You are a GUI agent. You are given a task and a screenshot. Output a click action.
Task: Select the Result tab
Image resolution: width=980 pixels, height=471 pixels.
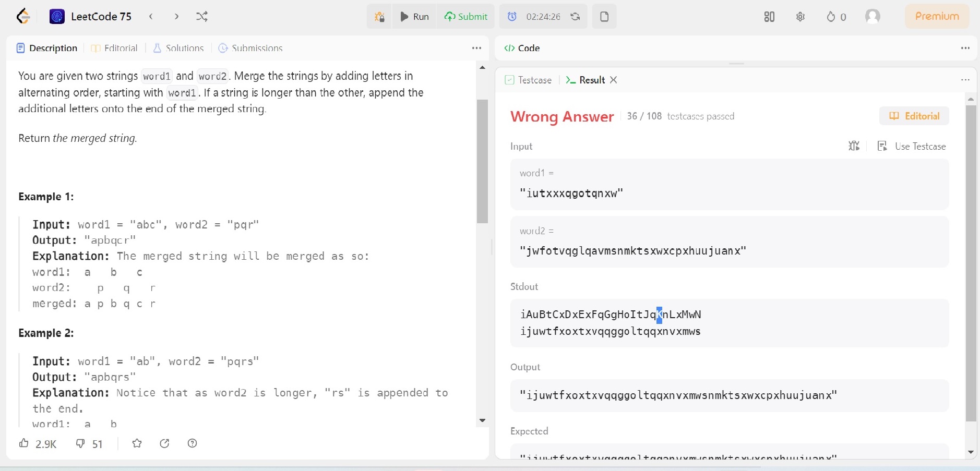(x=585, y=80)
